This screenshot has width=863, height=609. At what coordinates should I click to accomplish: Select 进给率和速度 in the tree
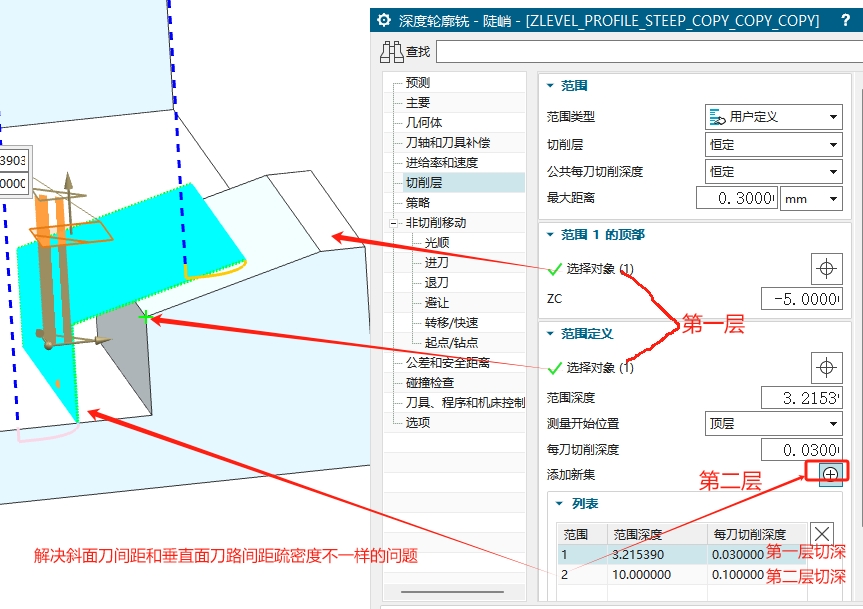(442, 163)
